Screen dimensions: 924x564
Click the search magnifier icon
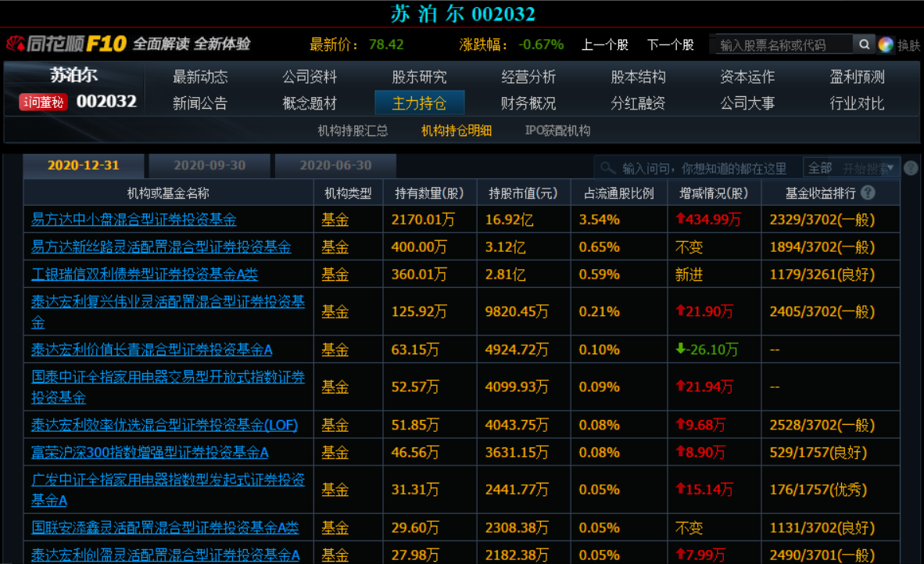(x=864, y=45)
